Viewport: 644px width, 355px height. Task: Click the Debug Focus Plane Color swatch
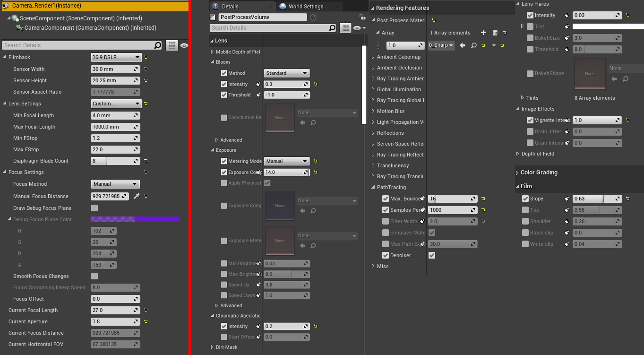[135, 219]
